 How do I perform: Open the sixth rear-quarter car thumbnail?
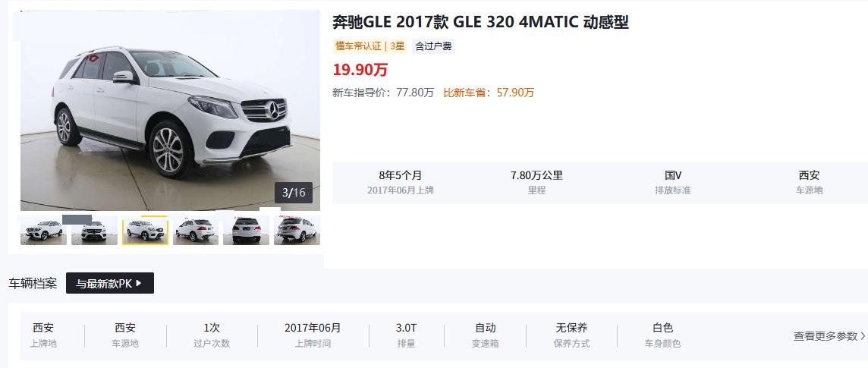[297, 230]
